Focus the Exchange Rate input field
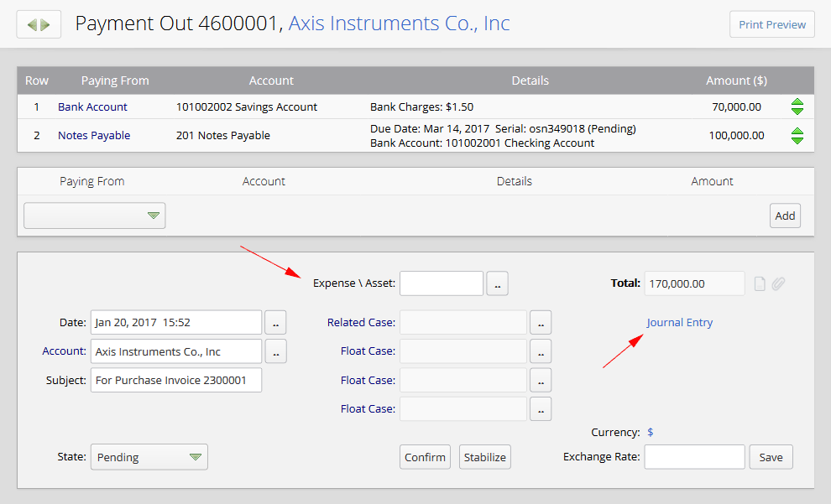The height and width of the screenshot is (504, 831). pos(694,457)
